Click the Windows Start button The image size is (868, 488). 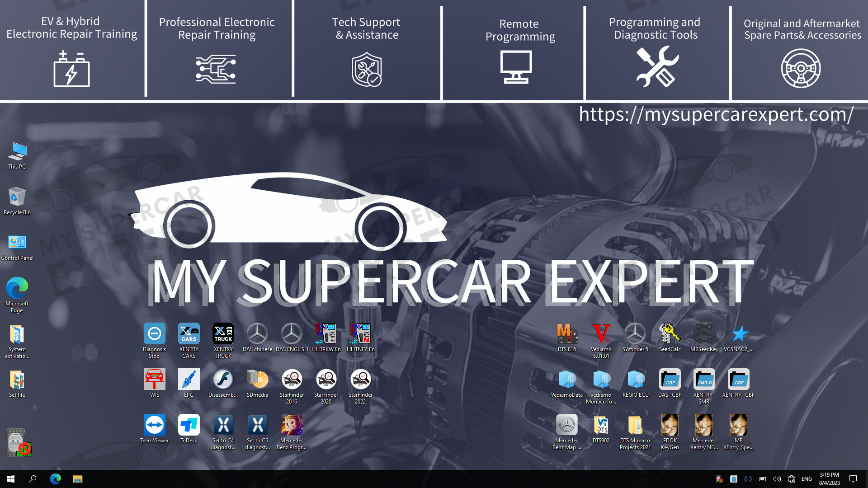point(11,479)
